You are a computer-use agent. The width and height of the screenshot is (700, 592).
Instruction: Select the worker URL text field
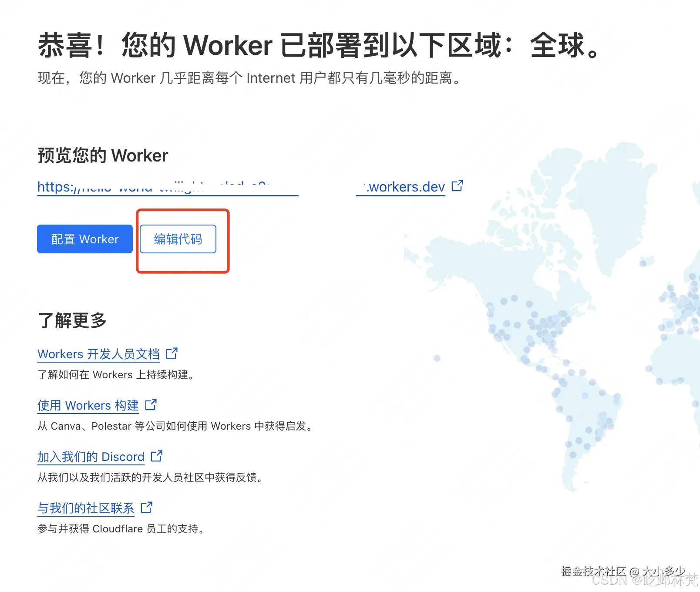[168, 187]
